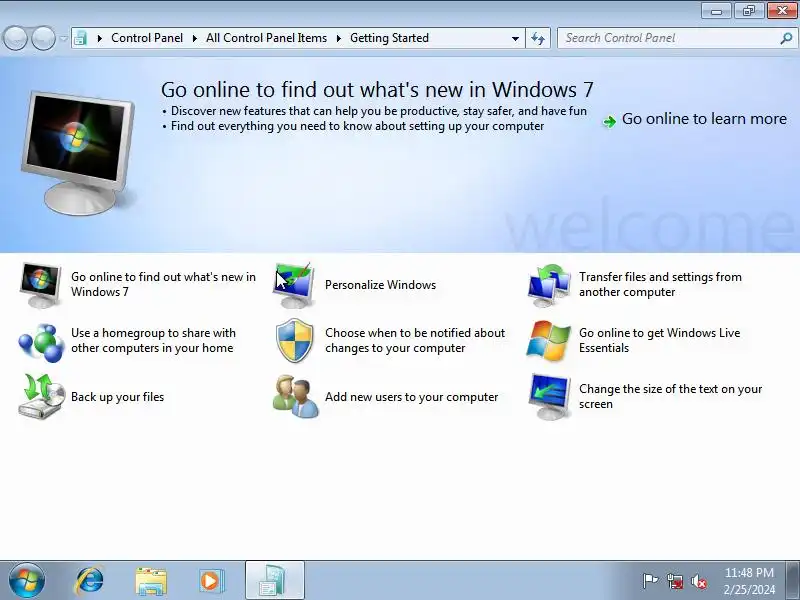
Task: Click the network status tray icon
Action: pyautogui.click(x=674, y=581)
